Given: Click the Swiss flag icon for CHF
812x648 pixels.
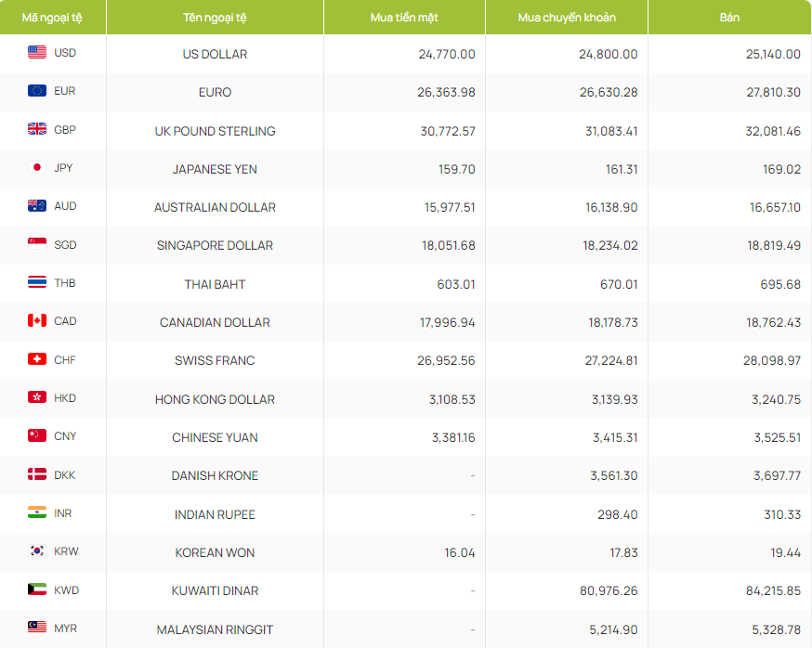Looking at the screenshot, I should (37, 360).
